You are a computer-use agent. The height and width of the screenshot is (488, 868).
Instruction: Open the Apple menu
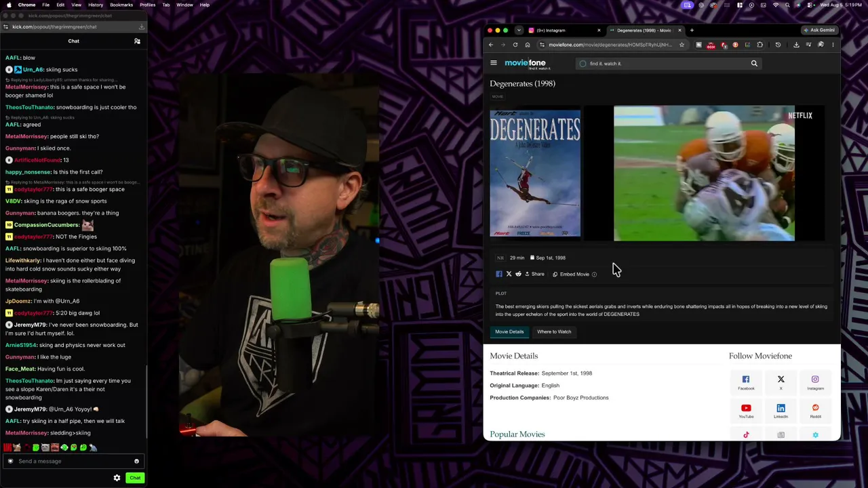coord(9,5)
